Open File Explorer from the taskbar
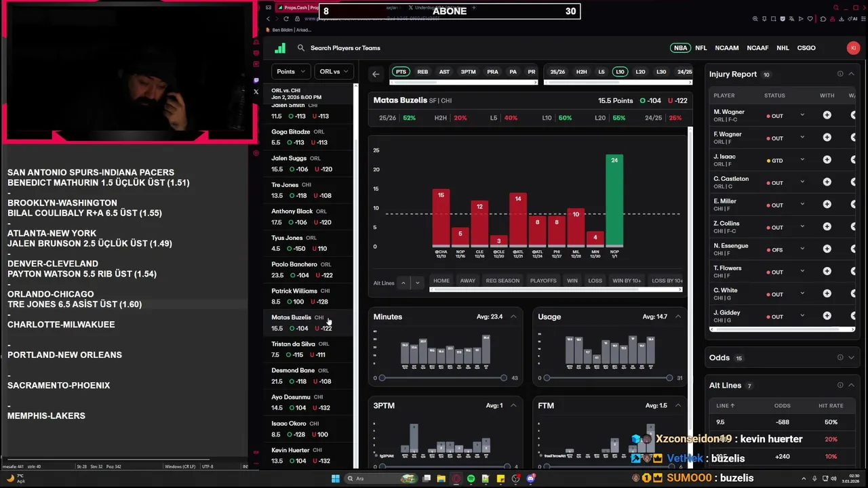Image resolution: width=868 pixels, height=488 pixels. point(441,479)
